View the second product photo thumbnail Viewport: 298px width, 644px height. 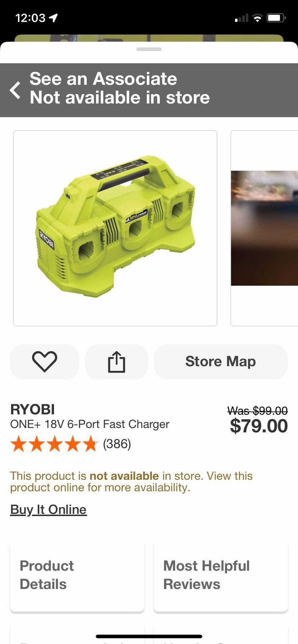pyautogui.click(x=264, y=228)
